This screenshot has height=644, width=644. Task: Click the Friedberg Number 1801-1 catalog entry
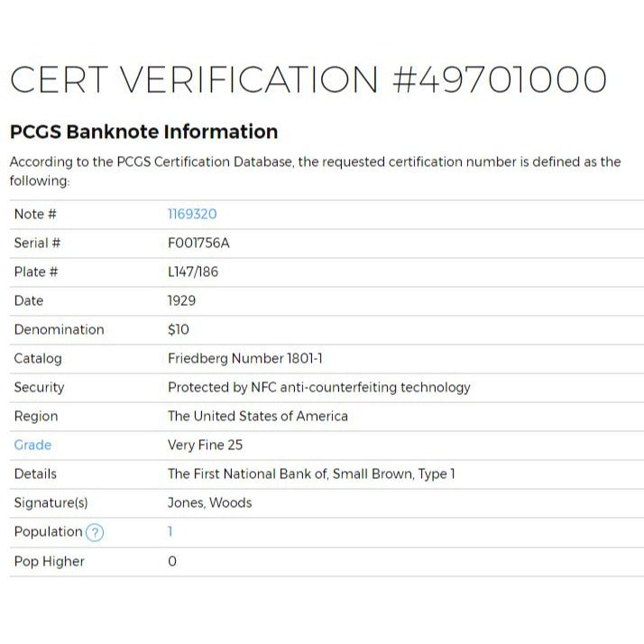(x=245, y=358)
